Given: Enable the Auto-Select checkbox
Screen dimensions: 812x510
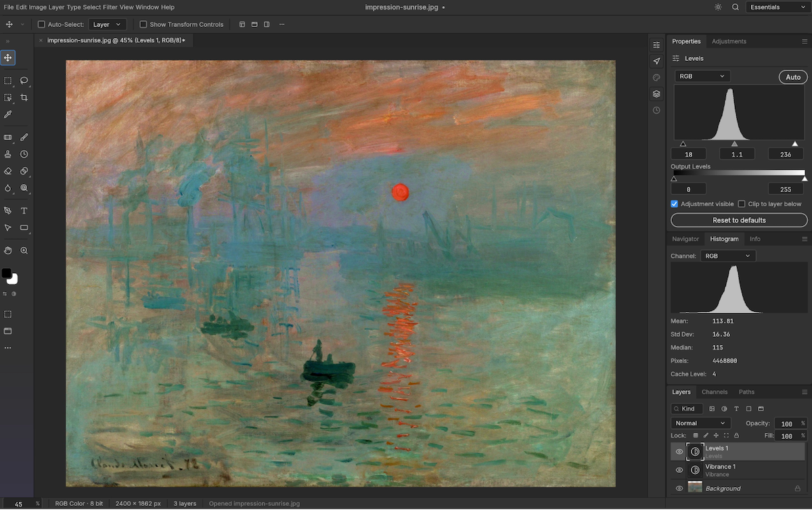Looking at the screenshot, I should click(x=41, y=24).
